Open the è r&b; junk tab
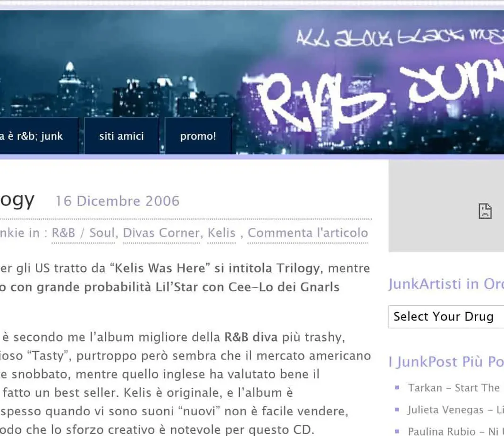 35,136
